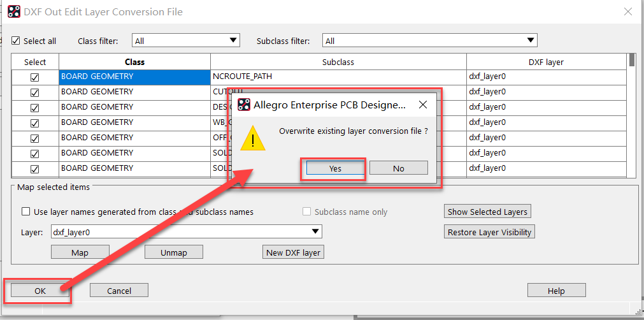Uncheck the CUTOUT row checkbox (second row)
This screenshot has height=320, width=644.
(35, 92)
